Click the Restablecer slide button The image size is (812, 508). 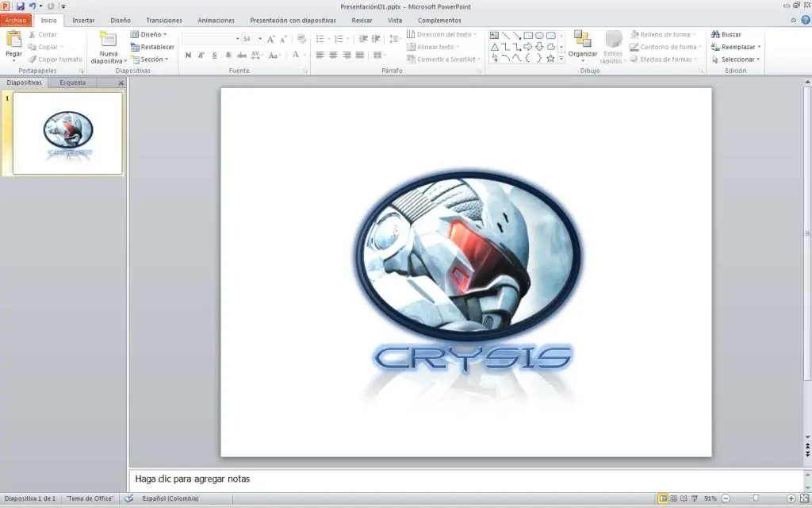152,47
